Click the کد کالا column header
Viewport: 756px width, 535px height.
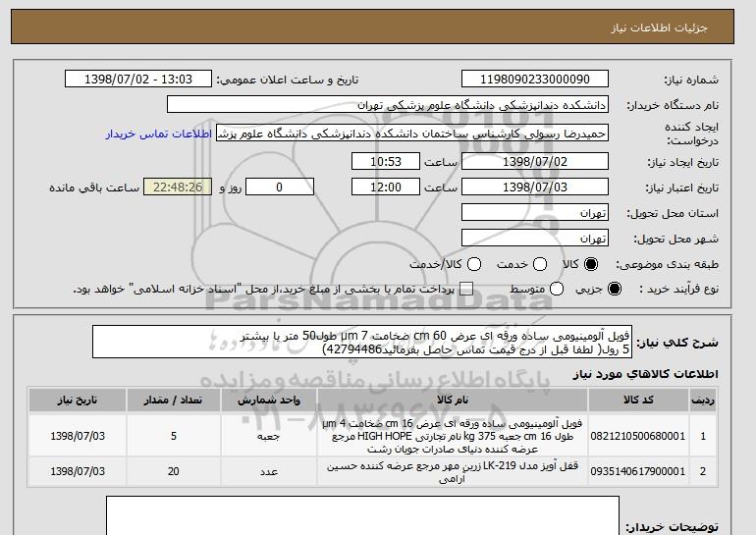638,401
